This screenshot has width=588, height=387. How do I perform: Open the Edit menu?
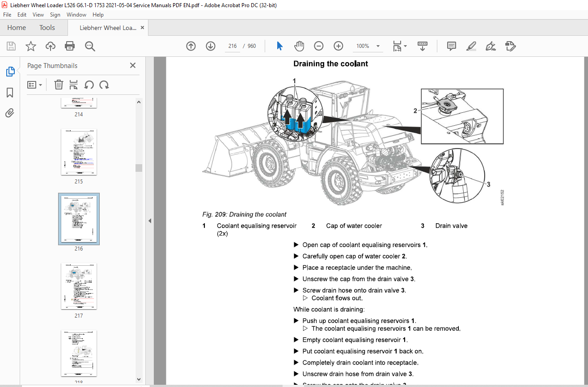click(22, 15)
